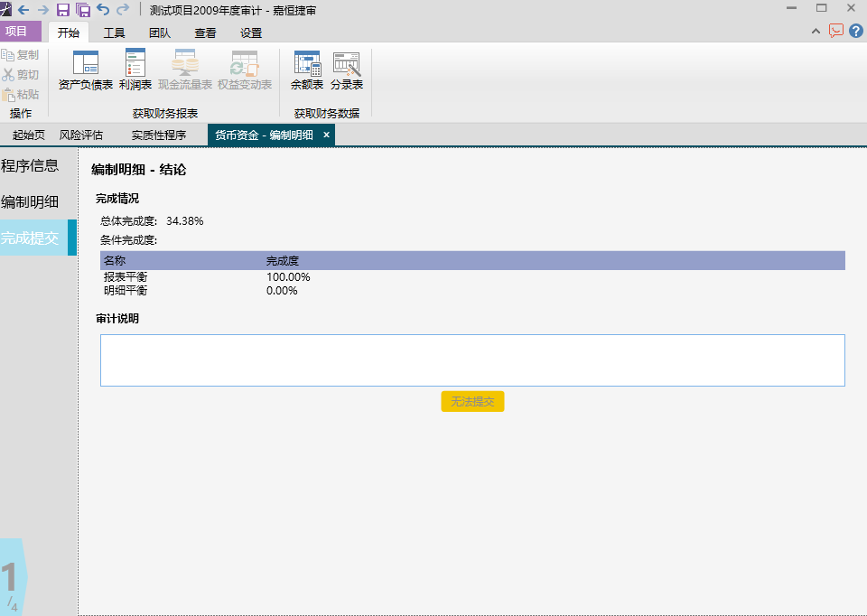Close the 货币资金 - 编制明细 tab
Screen dimensions: 867x616
click(326, 135)
